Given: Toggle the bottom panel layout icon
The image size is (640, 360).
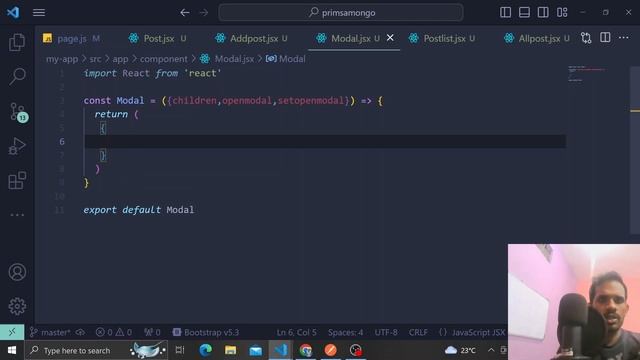Looking at the screenshot, I should point(524,12).
